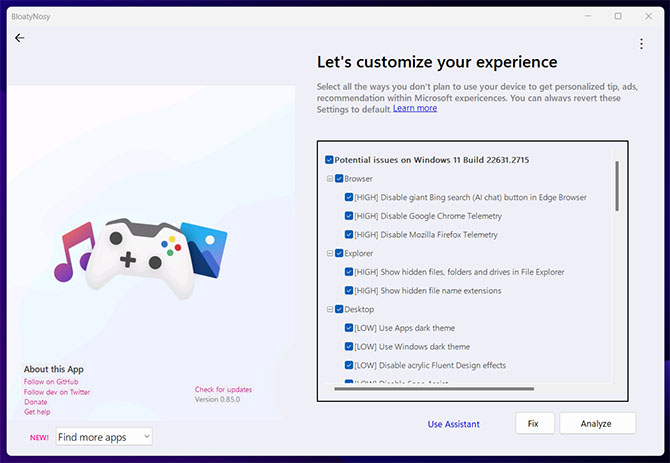Select the Potential issues on Windows 11 Build label
670x463 pixels.
(x=432, y=160)
